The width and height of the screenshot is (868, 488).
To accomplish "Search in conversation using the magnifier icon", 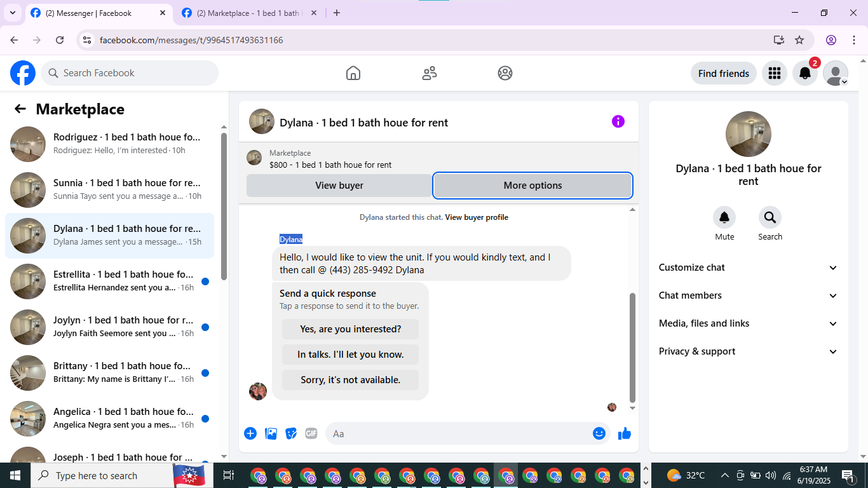I will click(770, 218).
